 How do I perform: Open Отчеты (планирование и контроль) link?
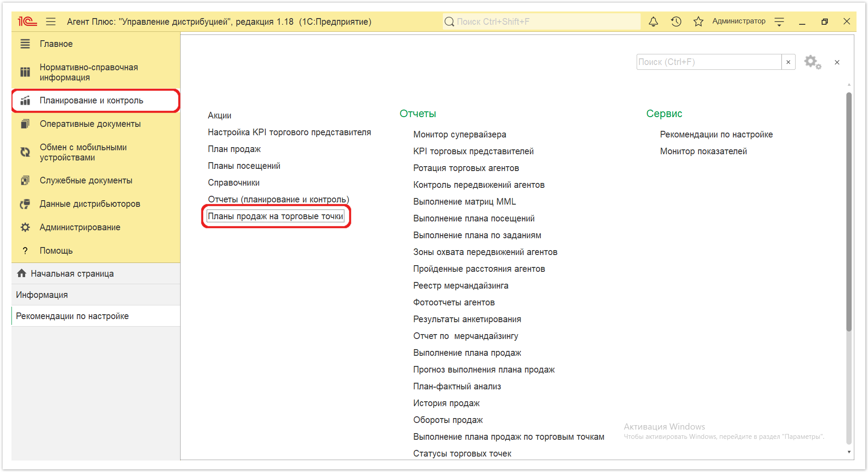278,199
